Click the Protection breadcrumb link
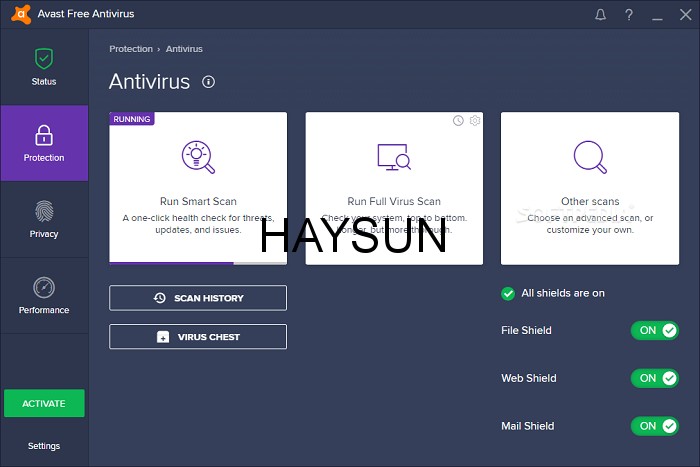The height and width of the screenshot is (467, 700). tap(131, 49)
